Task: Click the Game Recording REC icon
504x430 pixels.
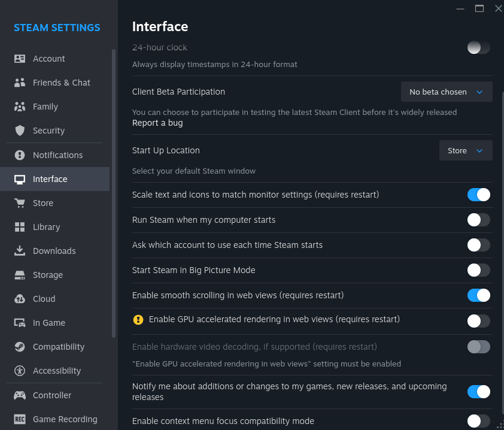Action: coord(20,419)
